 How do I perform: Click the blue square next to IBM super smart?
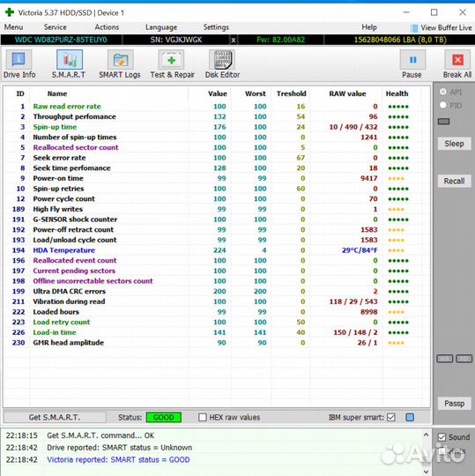pyautogui.click(x=410, y=417)
